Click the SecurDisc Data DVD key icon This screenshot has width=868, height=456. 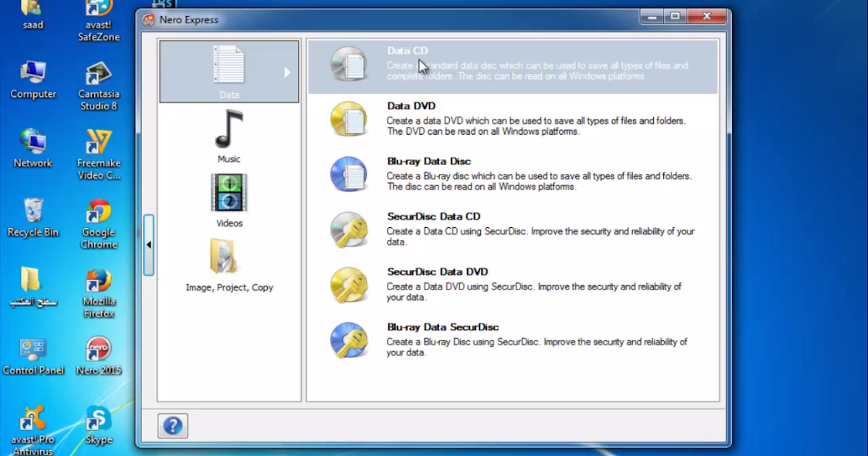349,285
